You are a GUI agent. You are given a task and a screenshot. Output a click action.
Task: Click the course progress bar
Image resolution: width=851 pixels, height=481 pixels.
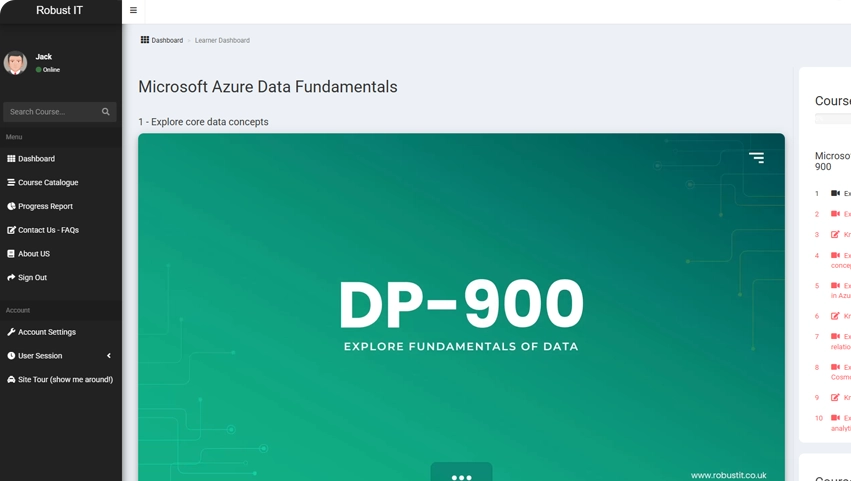833,119
